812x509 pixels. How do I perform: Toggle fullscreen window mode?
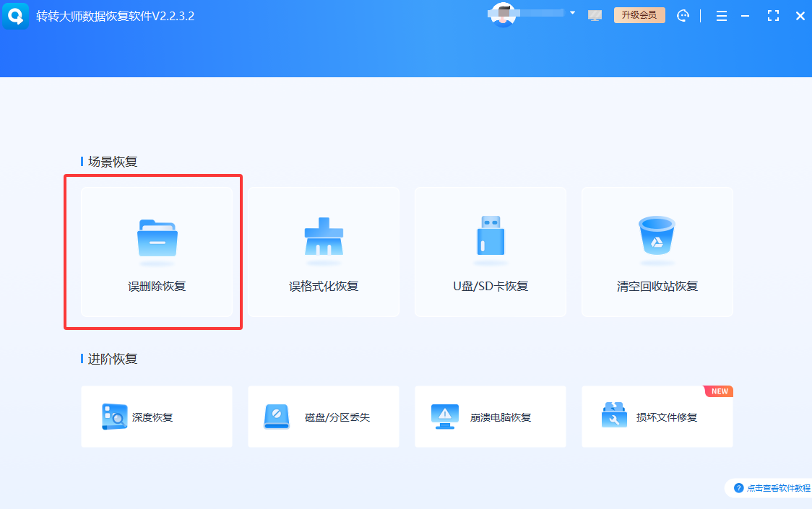pos(773,16)
